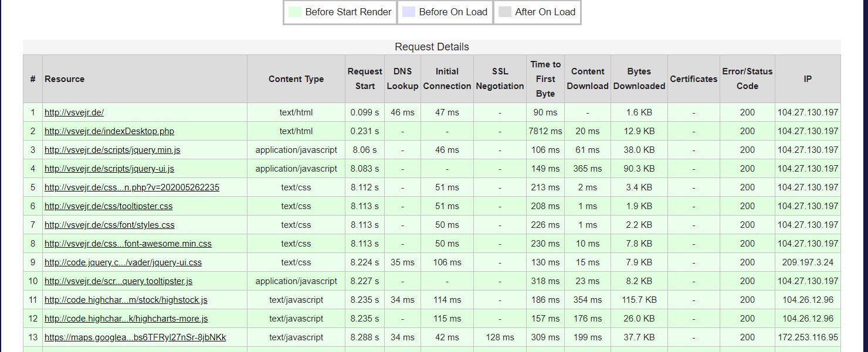868x352 pixels.
Task: Click the Time to First Byte header
Action: [545, 79]
